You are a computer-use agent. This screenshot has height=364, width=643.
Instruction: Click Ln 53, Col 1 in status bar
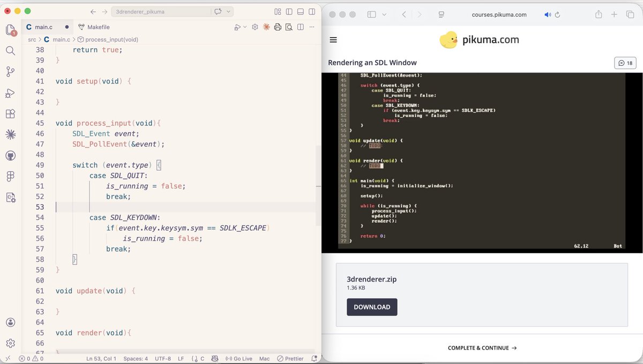click(101, 359)
